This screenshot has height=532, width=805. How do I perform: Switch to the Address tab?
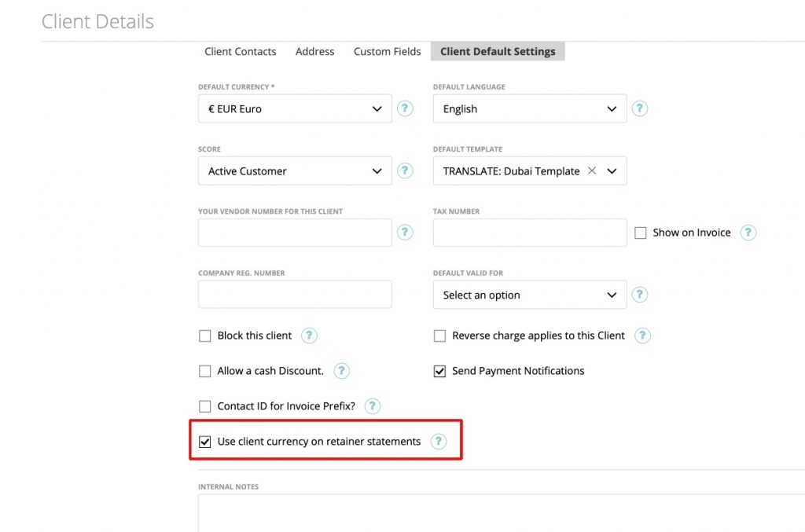point(314,51)
